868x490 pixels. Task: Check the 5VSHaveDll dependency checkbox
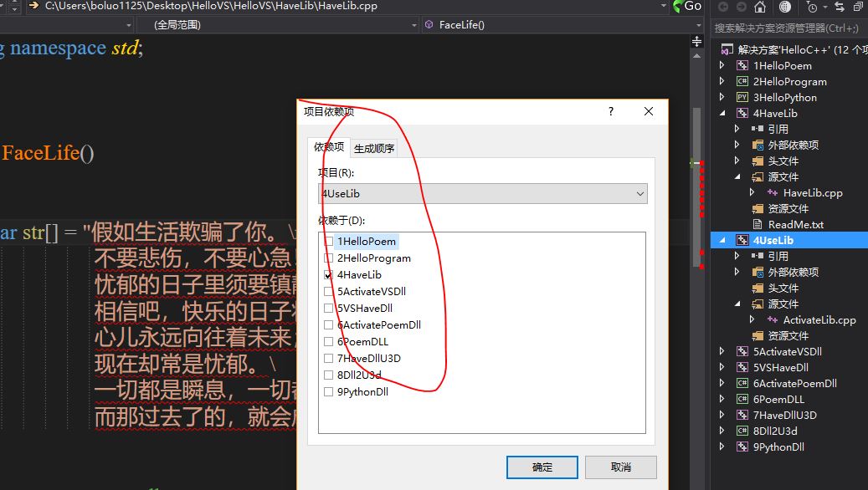[328, 308]
